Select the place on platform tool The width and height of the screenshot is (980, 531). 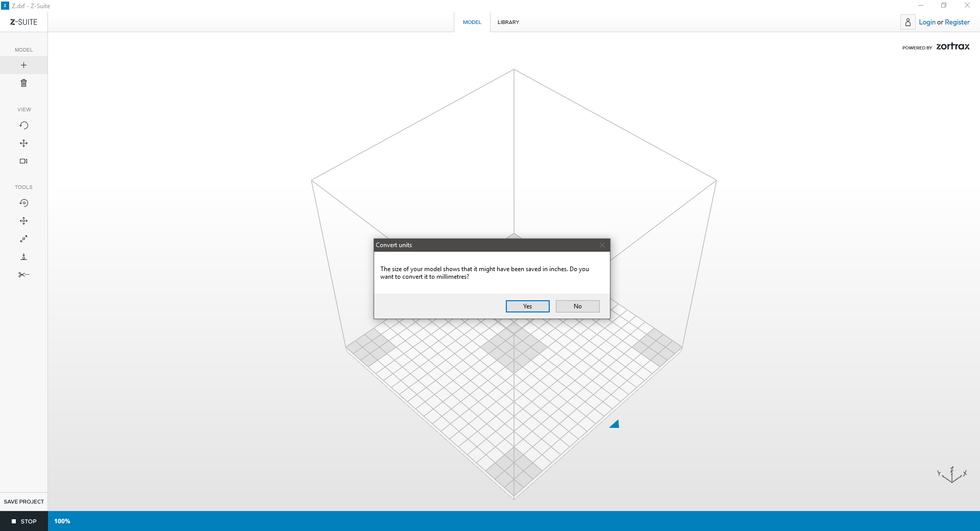point(23,257)
